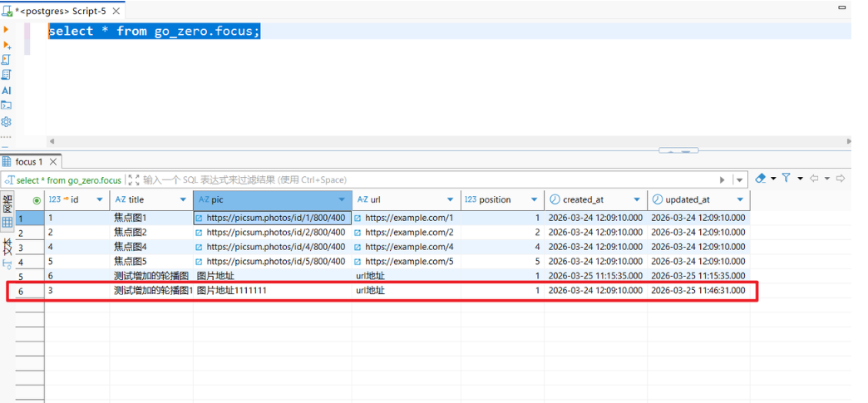
Task: Expand the dropdown arrow next to the funnel
Action: pos(800,179)
